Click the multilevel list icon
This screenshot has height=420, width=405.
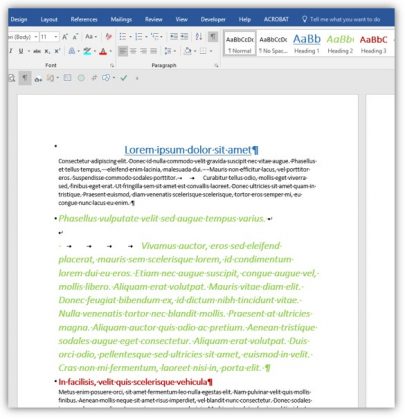tap(154, 36)
